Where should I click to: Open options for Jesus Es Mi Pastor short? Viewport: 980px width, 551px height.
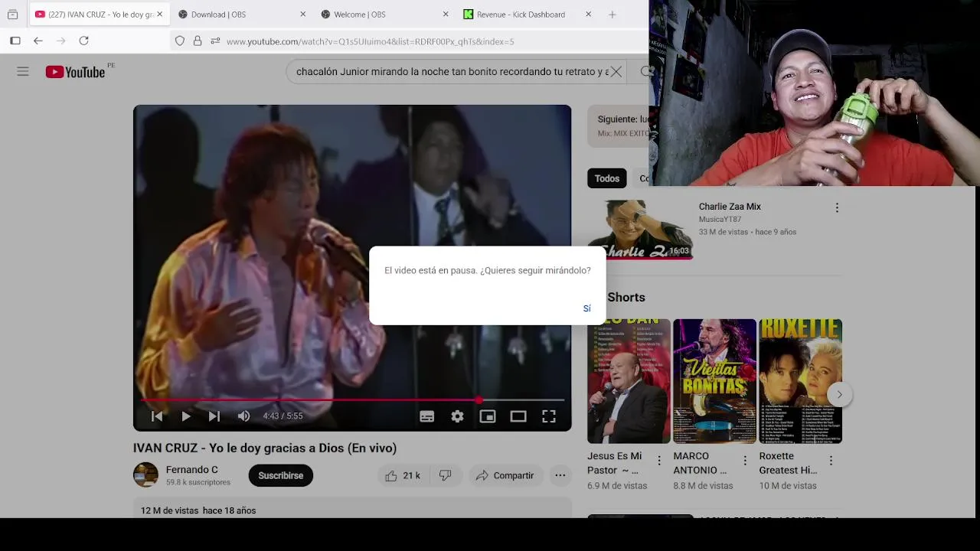tap(659, 461)
